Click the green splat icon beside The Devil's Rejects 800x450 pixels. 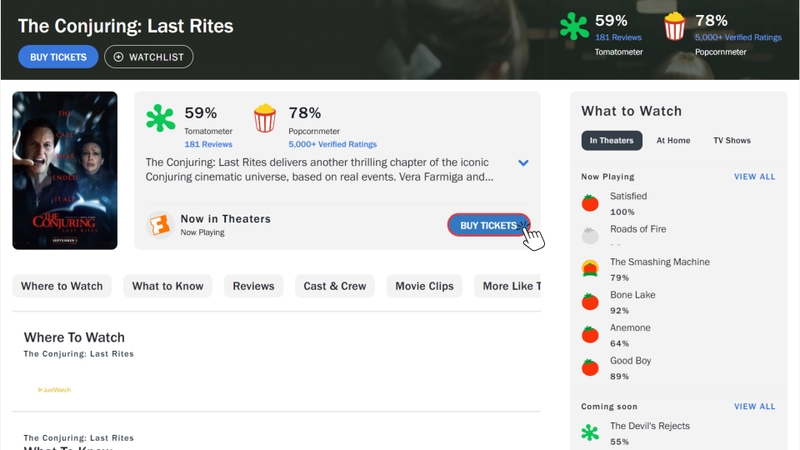(x=590, y=433)
